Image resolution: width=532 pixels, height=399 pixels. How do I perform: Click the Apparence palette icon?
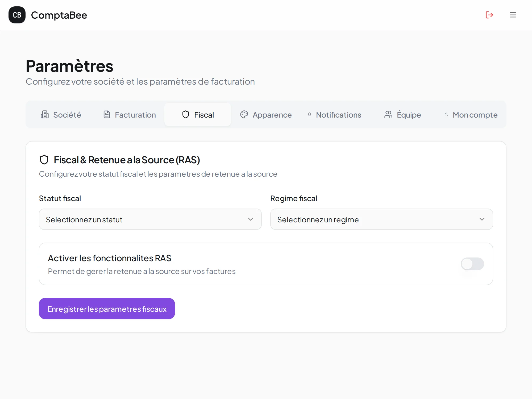(x=244, y=115)
